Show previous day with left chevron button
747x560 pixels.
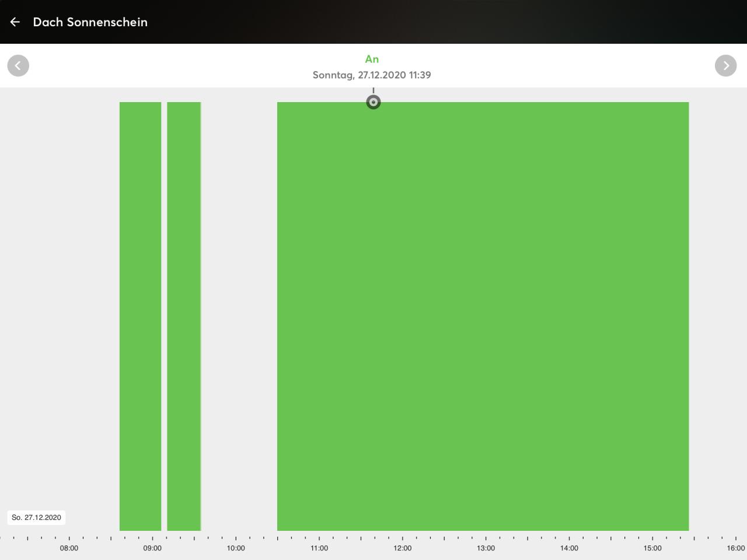18,65
